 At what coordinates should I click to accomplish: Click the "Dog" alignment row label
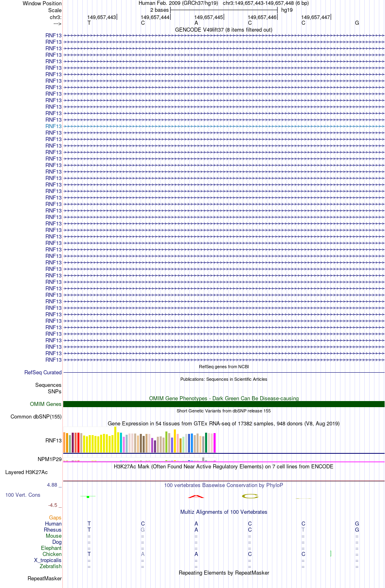coord(57,542)
